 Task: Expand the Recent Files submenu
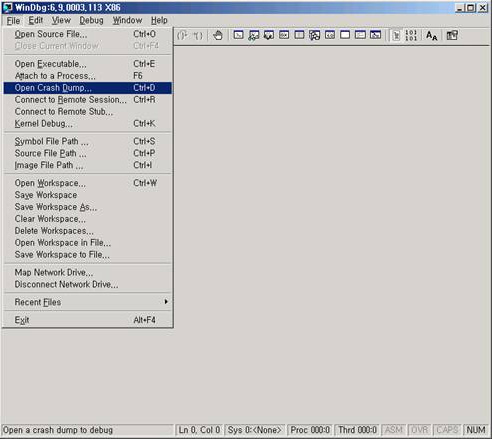[x=88, y=302]
